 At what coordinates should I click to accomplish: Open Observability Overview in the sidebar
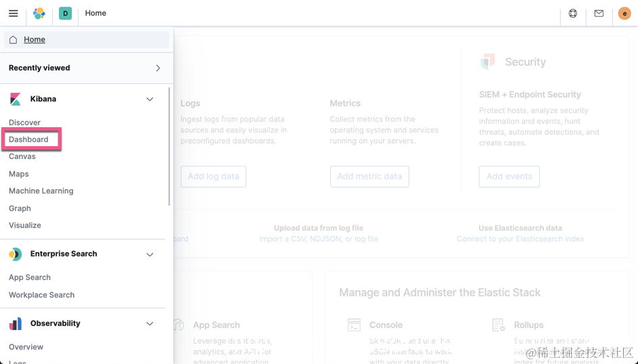coord(26,347)
